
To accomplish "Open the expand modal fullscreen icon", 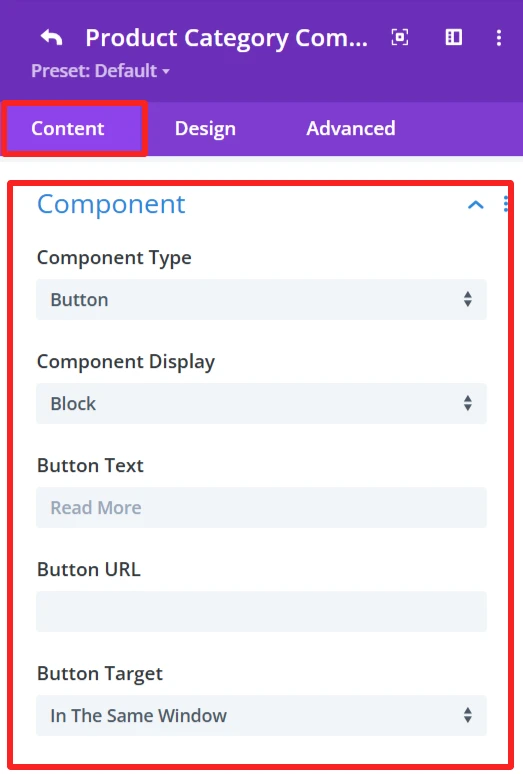I will pyautogui.click(x=400, y=37).
